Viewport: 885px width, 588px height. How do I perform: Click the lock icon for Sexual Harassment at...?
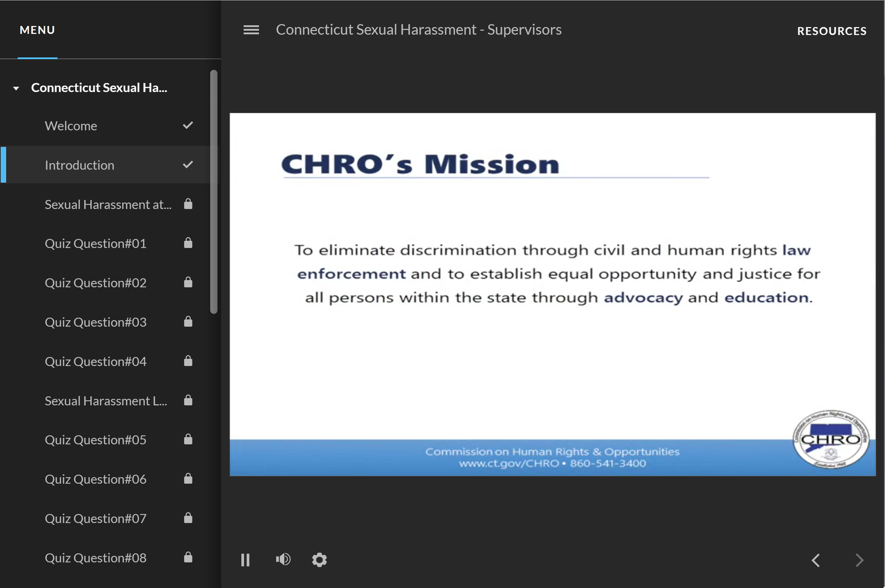point(188,204)
